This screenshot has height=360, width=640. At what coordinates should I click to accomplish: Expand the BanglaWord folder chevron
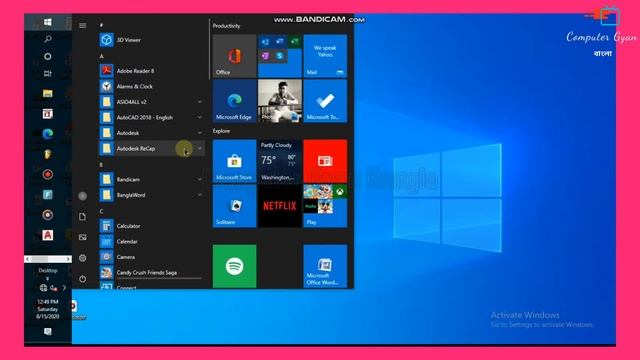point(200,195)
